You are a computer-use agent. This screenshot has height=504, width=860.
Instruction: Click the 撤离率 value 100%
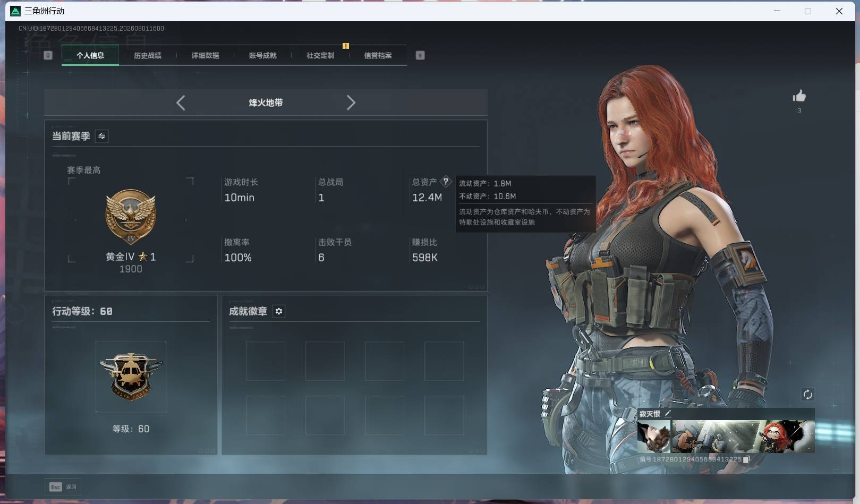pos(238,258)
